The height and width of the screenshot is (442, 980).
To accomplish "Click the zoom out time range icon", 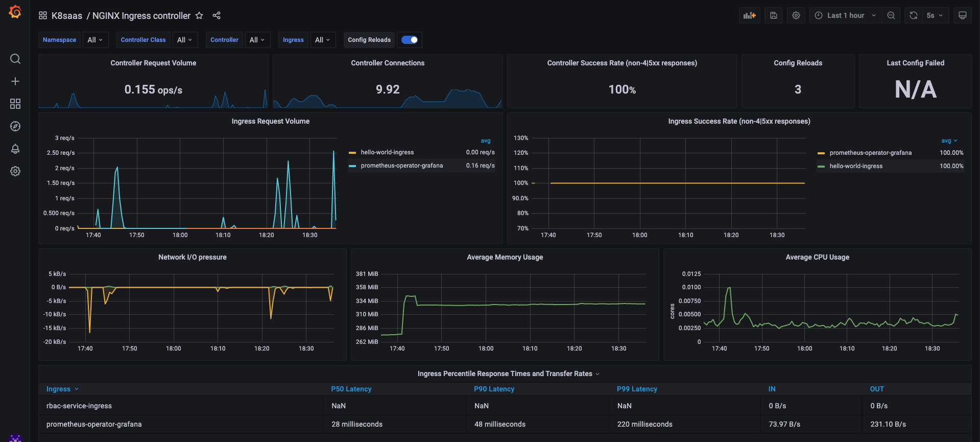I will click(891, 15).
